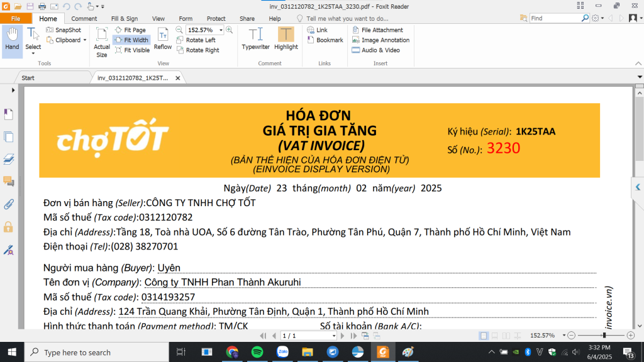Insert an Image Annotation
Viewport: 644px width, 362px height.
380,40
